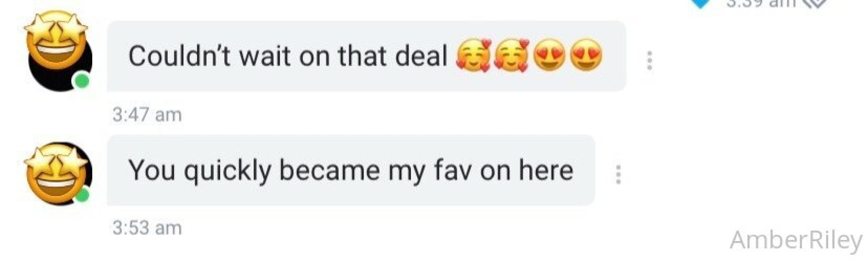Click the partially visible timestamp at the top right

coord(761,4)
